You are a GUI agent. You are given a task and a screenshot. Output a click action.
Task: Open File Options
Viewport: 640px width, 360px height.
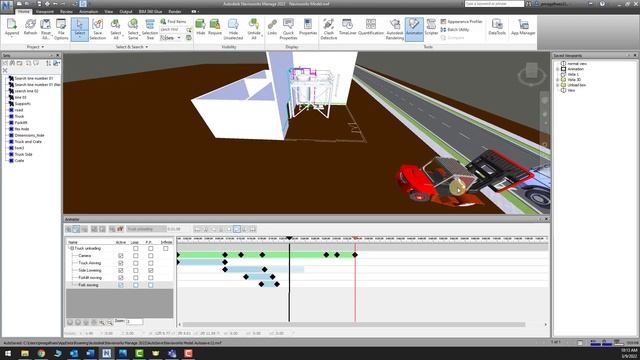pos(61,29)
